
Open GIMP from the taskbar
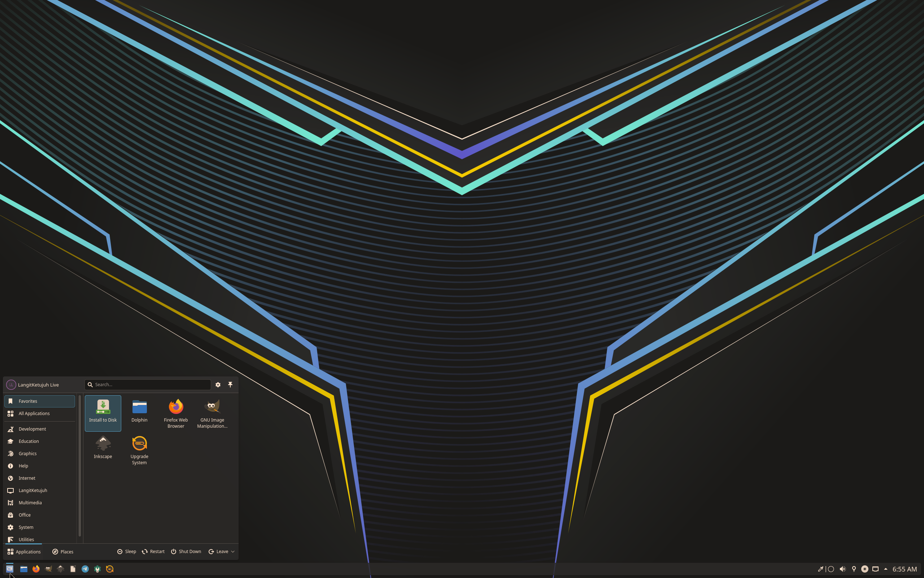coord(48,569)
